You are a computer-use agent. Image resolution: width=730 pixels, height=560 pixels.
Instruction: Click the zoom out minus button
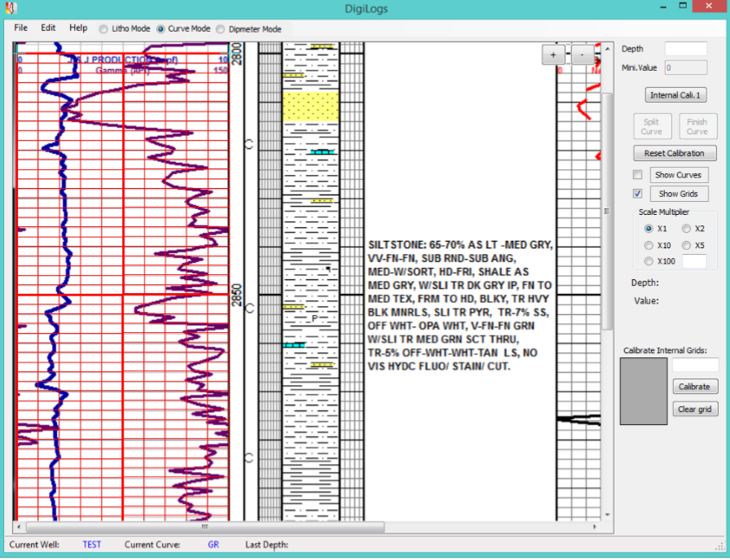click(x=582, y=55)
